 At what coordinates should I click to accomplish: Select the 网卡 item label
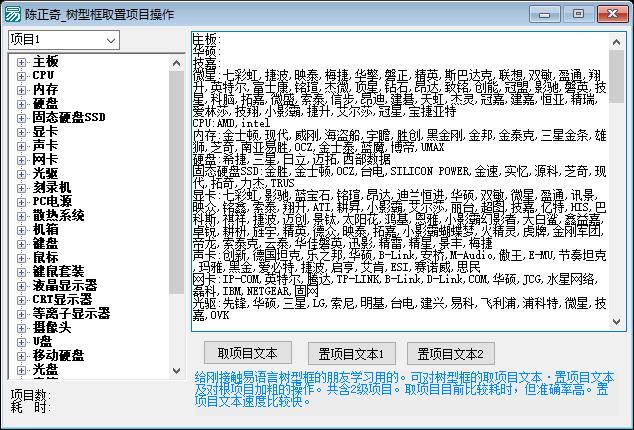point(46,160)
